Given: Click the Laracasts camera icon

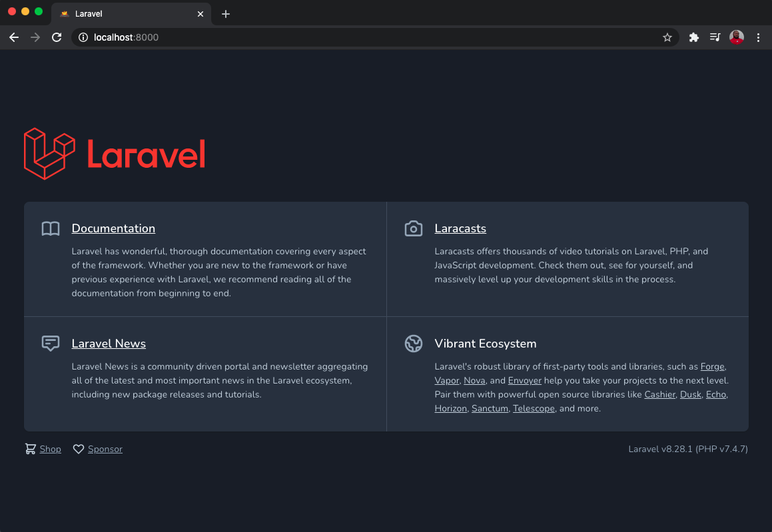Looking at the screenshot, I should tap(414, 228).
